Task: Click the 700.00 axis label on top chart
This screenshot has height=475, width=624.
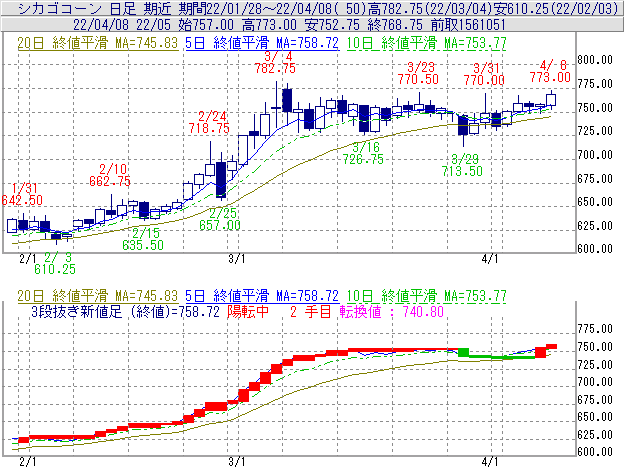Action: coord(595,155)
